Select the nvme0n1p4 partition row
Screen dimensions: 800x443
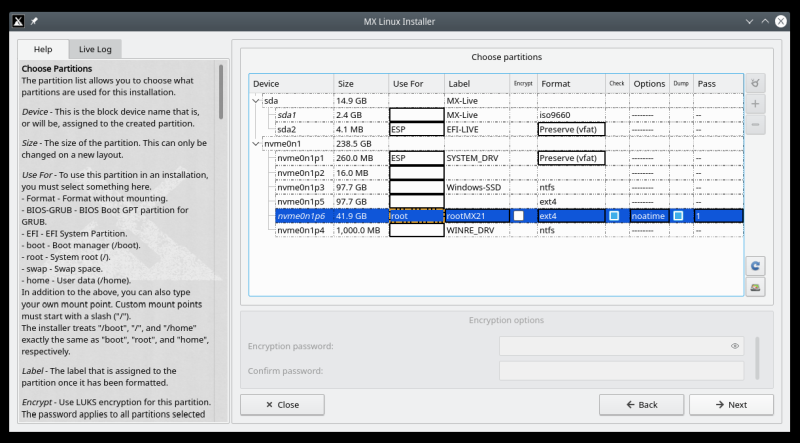pyautogui.click(x=509, y=230)
